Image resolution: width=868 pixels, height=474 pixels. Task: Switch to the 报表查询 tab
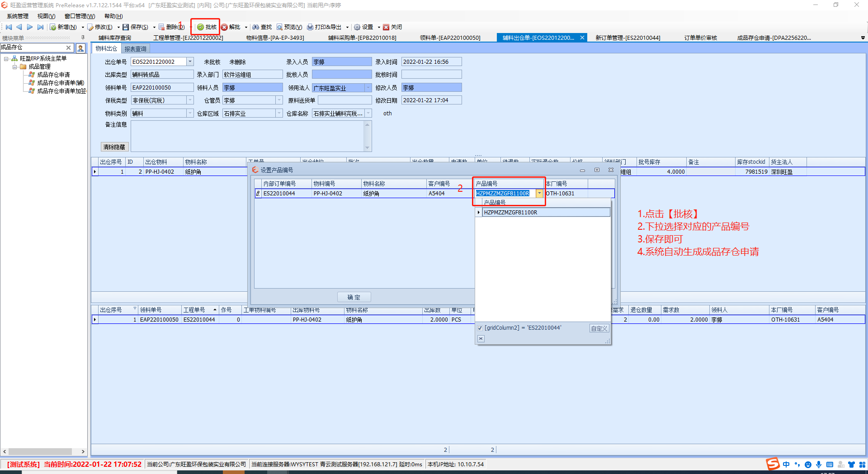point(136,49)
